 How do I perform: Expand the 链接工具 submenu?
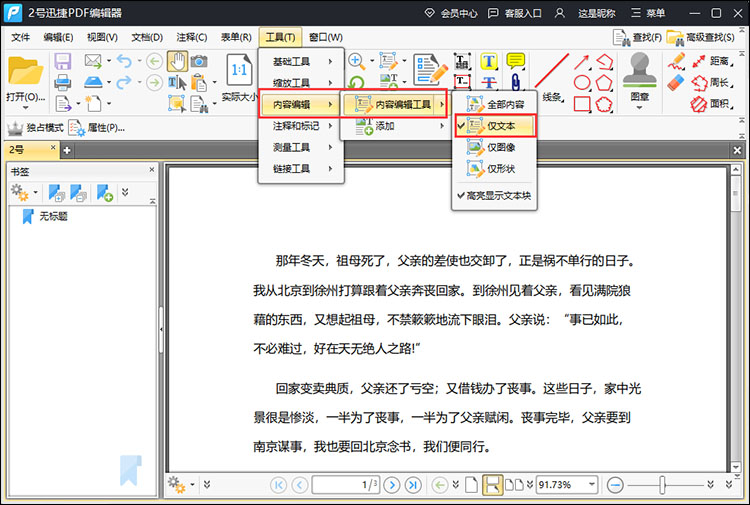coord(301,168)
